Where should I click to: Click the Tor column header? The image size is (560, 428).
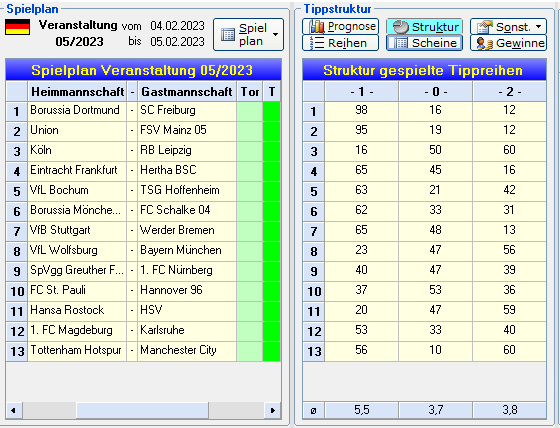[250, 92]
